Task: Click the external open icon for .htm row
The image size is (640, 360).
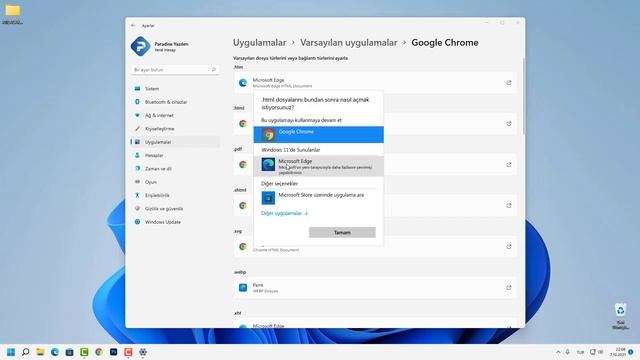Action: coord(509,83)
